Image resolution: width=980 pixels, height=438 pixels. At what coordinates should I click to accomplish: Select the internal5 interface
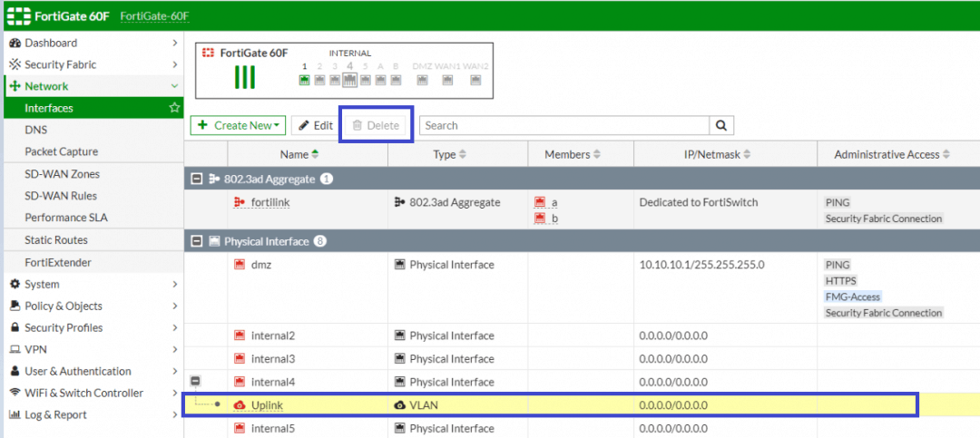click(272, 429)
